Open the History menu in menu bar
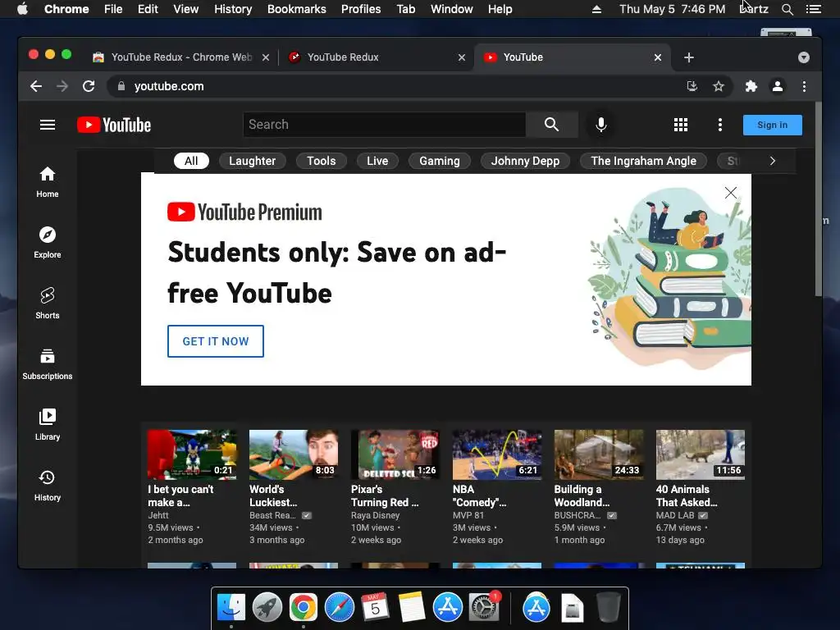Screen dimensions: 840x630 (x=233, y=9)
